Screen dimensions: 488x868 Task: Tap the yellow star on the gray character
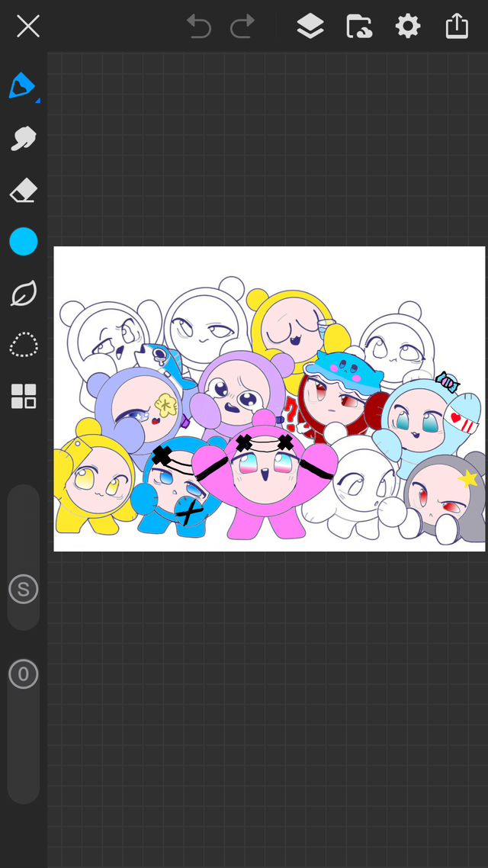pos(467,478)
